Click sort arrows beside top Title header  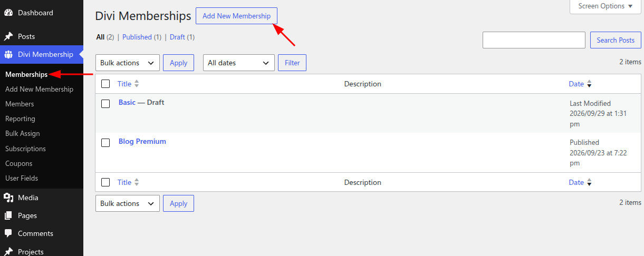[x=137, y=84]
